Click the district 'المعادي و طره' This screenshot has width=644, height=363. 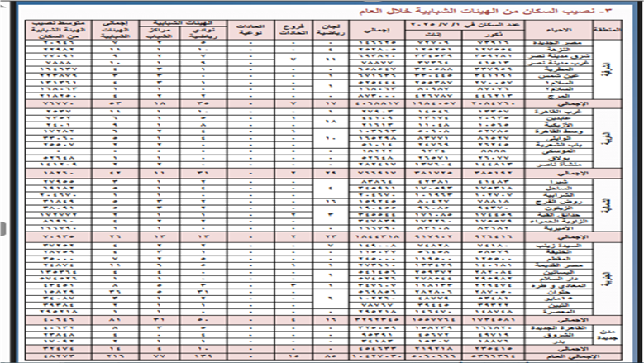pos(558,285)
